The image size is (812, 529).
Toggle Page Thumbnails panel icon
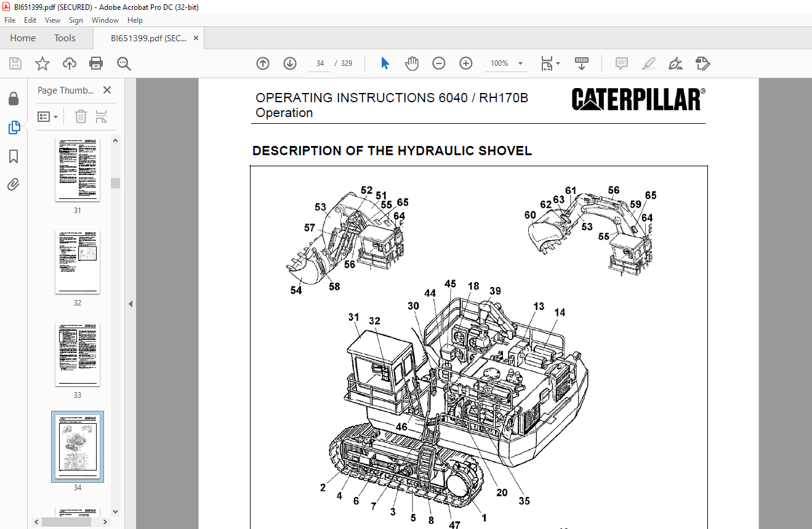[x=14, y=127]
